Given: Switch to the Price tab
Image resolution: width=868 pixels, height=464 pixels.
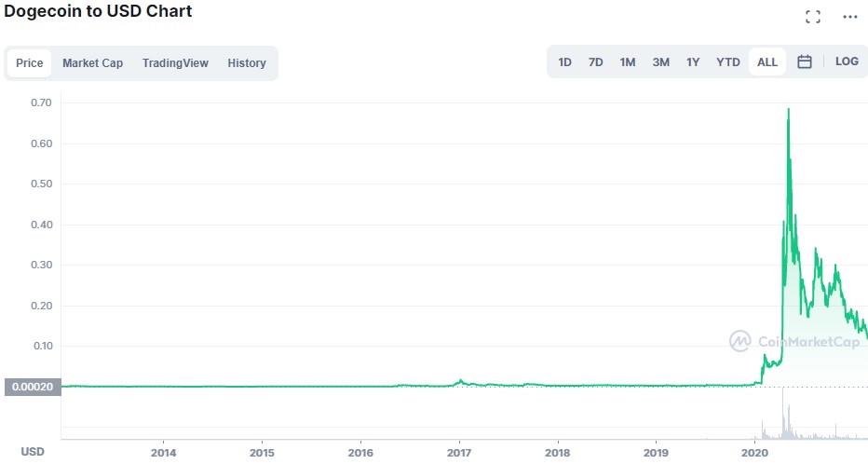Looking at the screenshot, I should 30,63.
